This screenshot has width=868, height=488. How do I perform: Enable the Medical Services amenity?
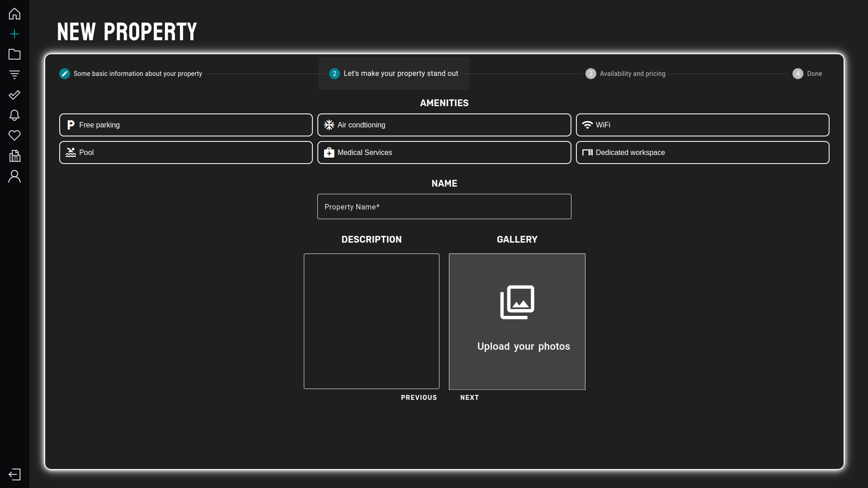tap(444, 152)
